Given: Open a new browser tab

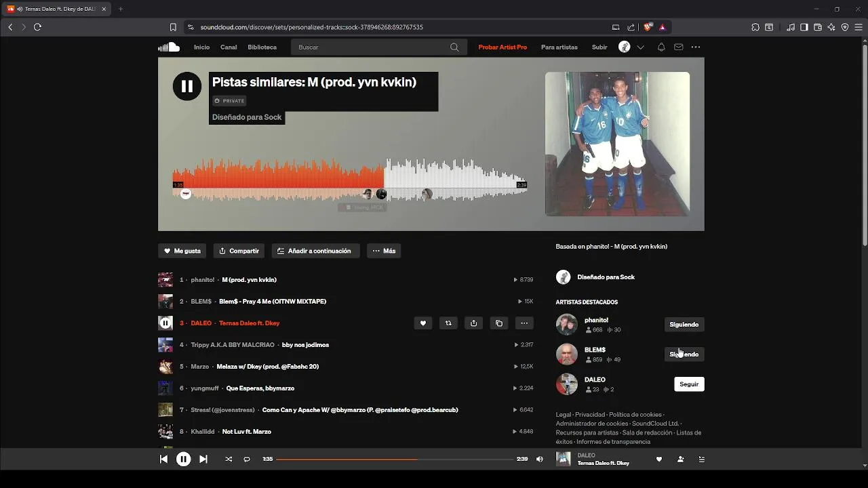Looking at the screenshot, I should (121, 9).
